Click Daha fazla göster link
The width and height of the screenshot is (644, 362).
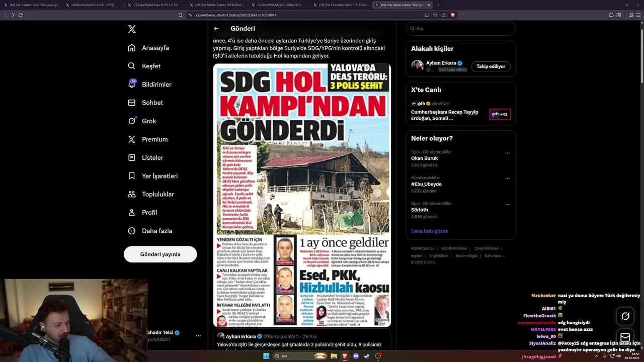tap(430, 231)
